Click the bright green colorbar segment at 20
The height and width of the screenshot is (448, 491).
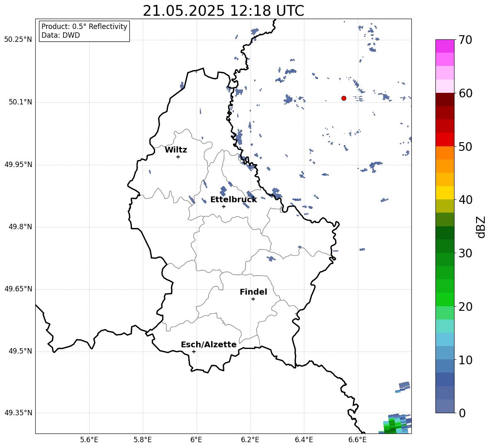tap(445, 299)
